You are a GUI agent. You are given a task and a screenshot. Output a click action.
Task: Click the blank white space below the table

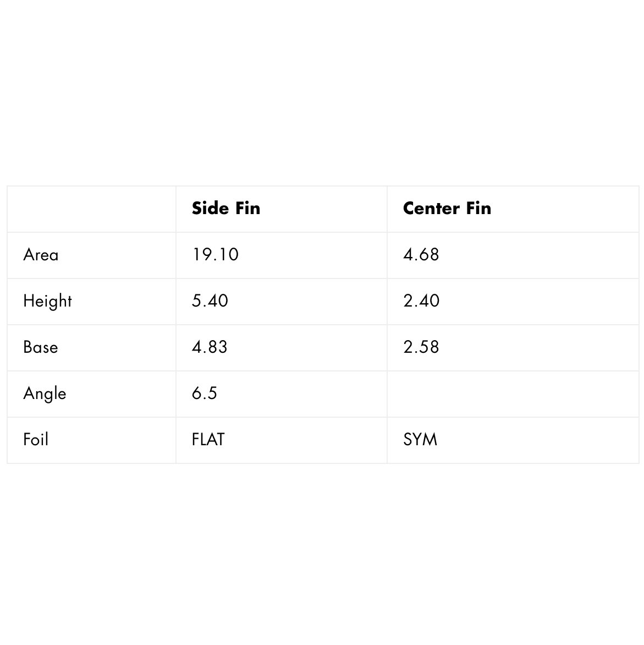click(x=322, y=550)
